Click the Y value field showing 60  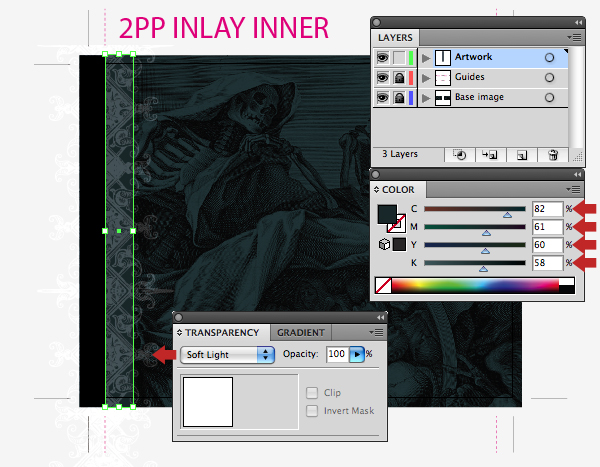(x=547, y=245)
